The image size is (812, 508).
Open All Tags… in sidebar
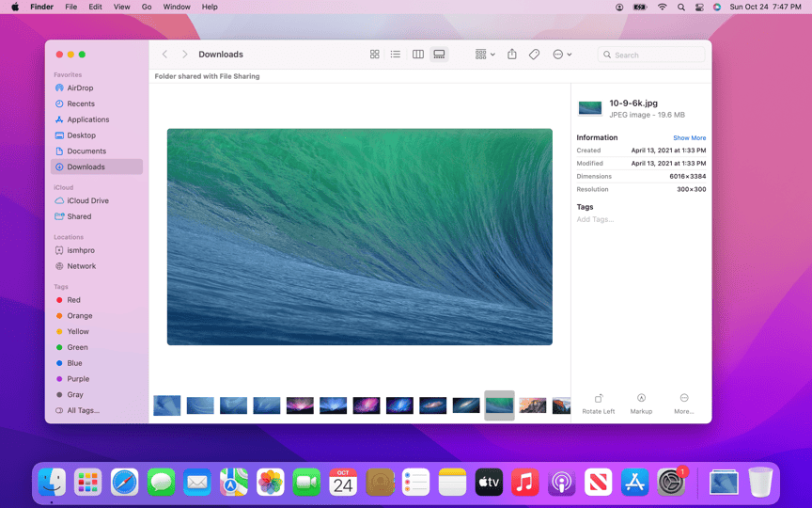[x=97, y=410]
